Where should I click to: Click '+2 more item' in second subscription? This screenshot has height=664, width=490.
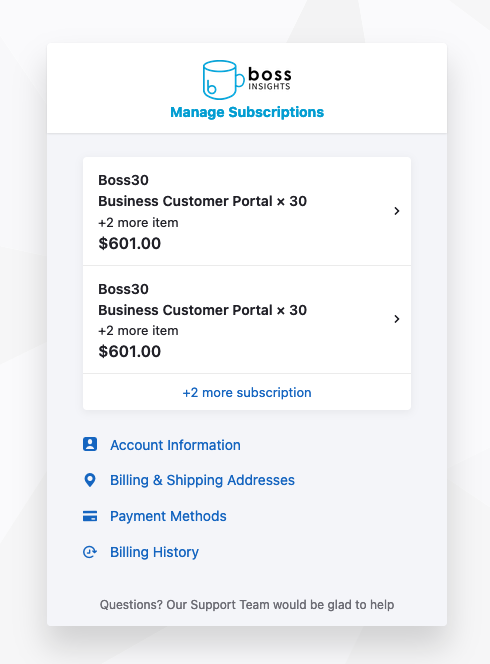click(138, 331)
